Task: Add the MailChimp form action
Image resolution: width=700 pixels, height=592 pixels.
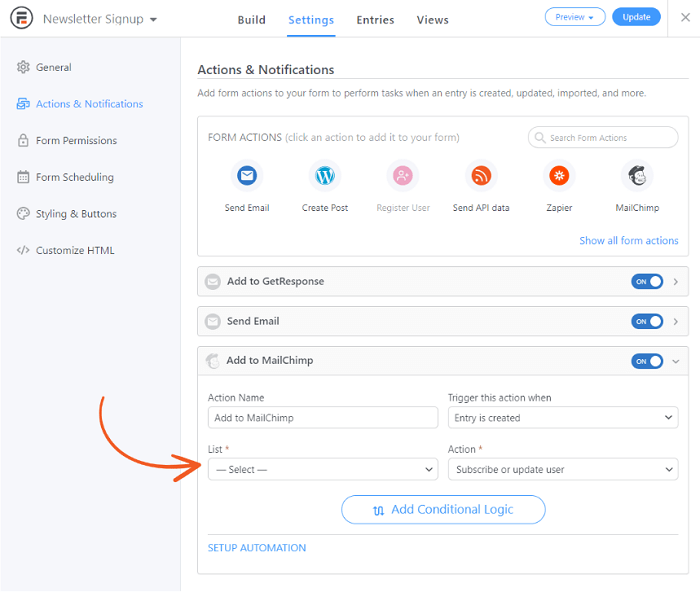Action: point(637,175)
